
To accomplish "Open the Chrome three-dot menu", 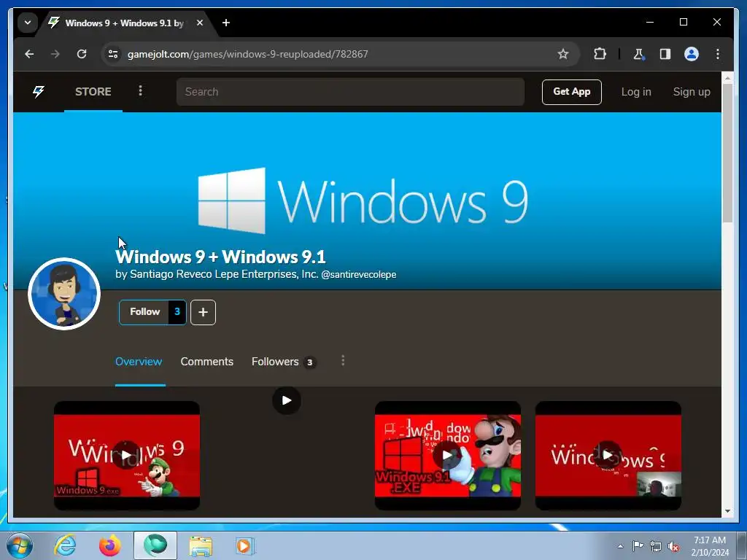I will point(718,54).
